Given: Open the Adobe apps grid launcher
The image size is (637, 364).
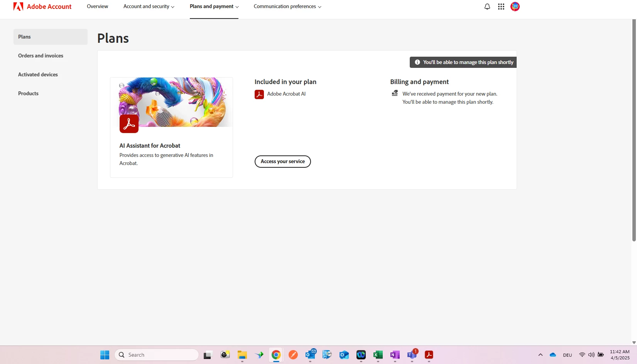Looking at the screenshot, I should click(501, 7).
